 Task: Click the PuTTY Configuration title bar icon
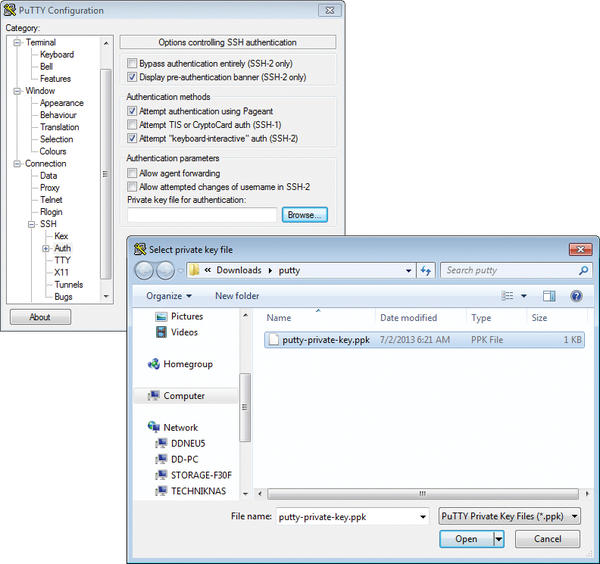click(x=10, y=10)
